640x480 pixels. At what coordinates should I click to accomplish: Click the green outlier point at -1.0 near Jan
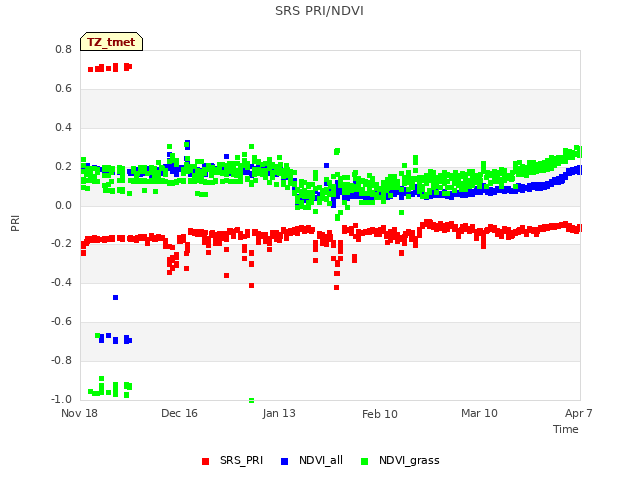(251, 400)
